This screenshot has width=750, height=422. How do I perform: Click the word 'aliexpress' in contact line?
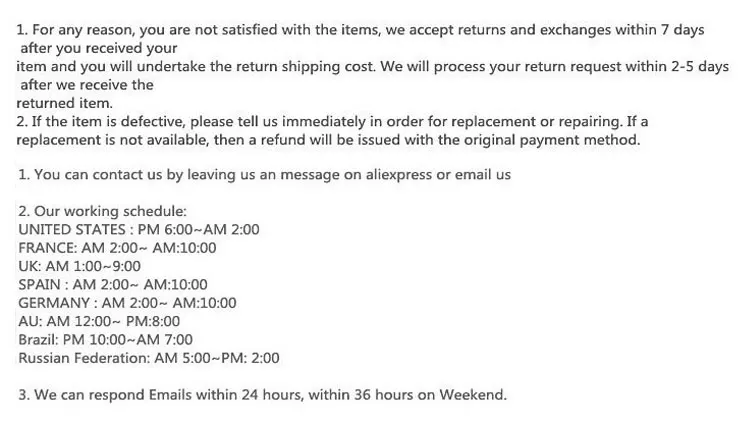tap(399, 175)
